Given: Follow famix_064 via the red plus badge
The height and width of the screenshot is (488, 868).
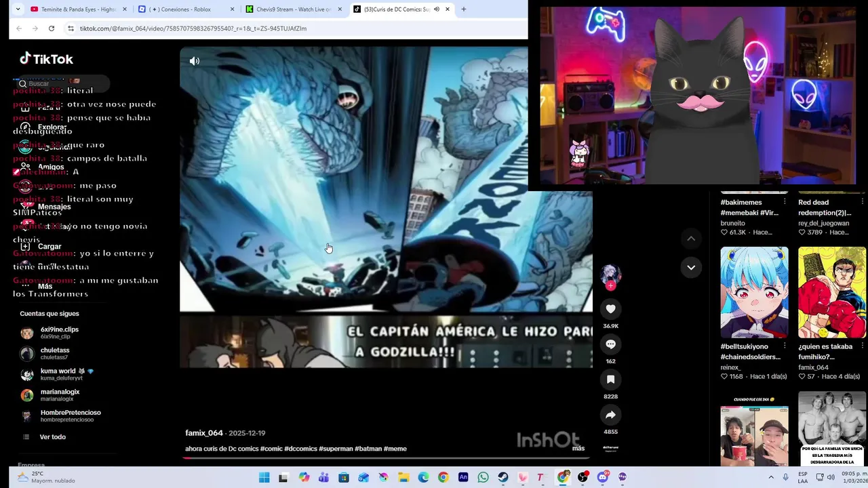Looking at the screenshot, I should point(610,285).
